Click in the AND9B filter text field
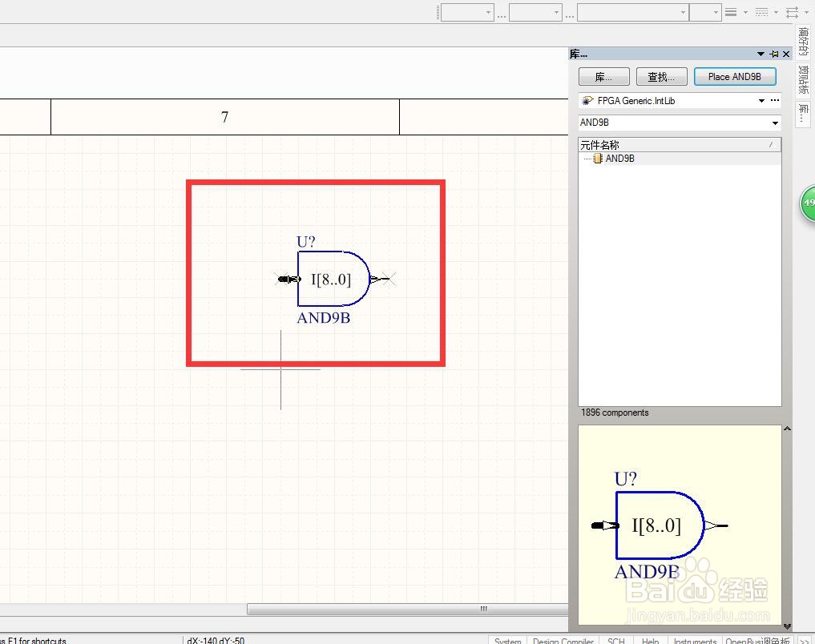This screenshot has width=815, height=644. tap(674, 123)
